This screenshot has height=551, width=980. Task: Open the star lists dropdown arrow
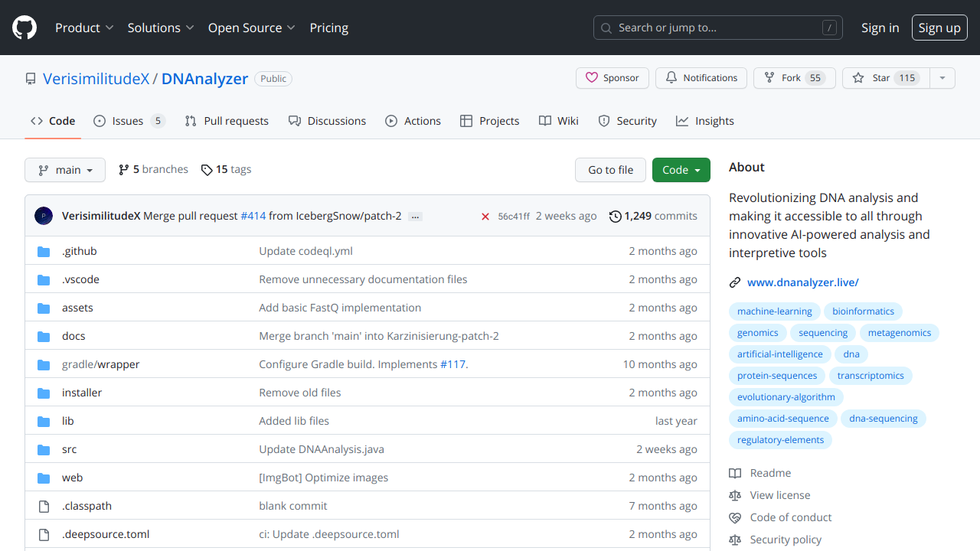(x=942, y=78)
